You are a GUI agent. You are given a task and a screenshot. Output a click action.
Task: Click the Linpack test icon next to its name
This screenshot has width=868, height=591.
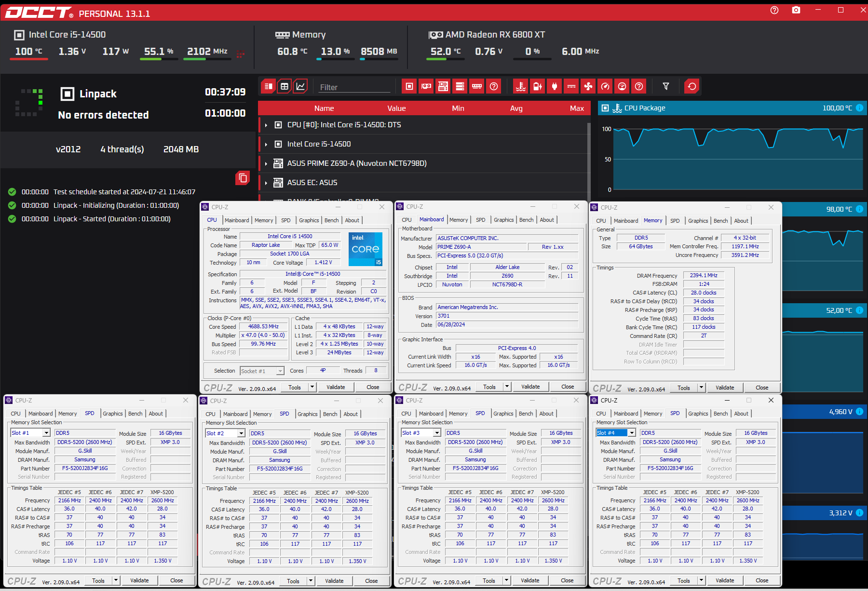pyautogui.click(x=67, y=94)
